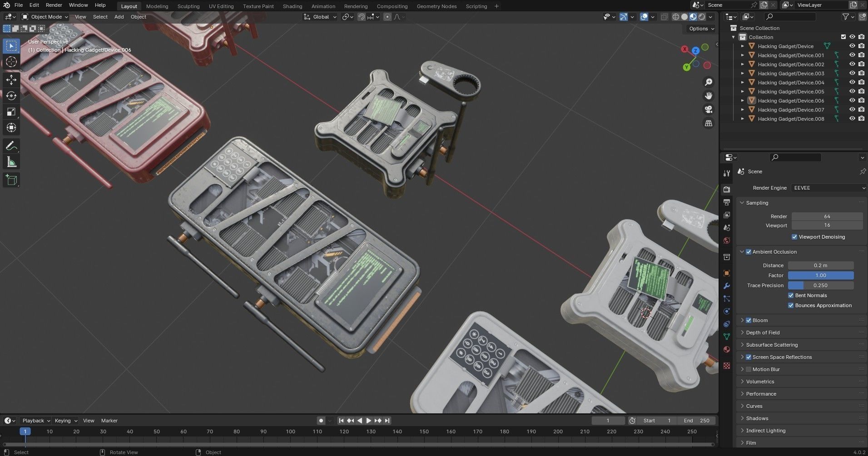Viewport: 868px width, 456px height.
Task: Adjust the Trace Precision slider
Action: point(821,285)
